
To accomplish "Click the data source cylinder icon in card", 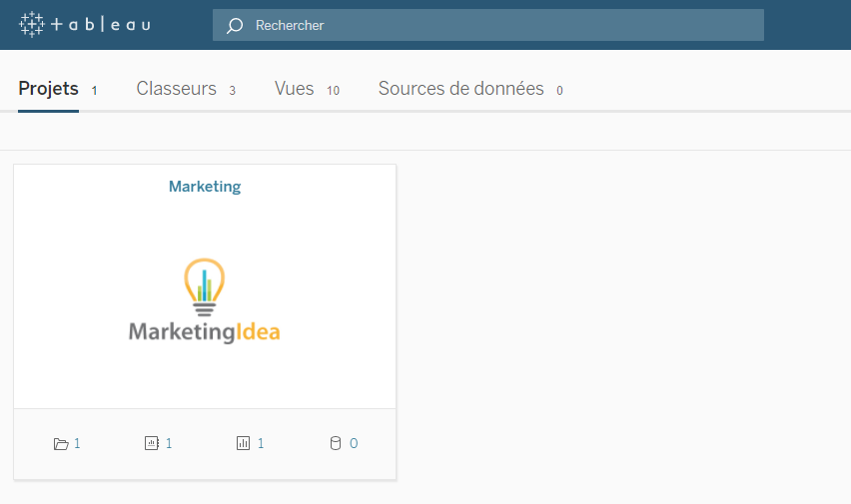I will point(336,443).
